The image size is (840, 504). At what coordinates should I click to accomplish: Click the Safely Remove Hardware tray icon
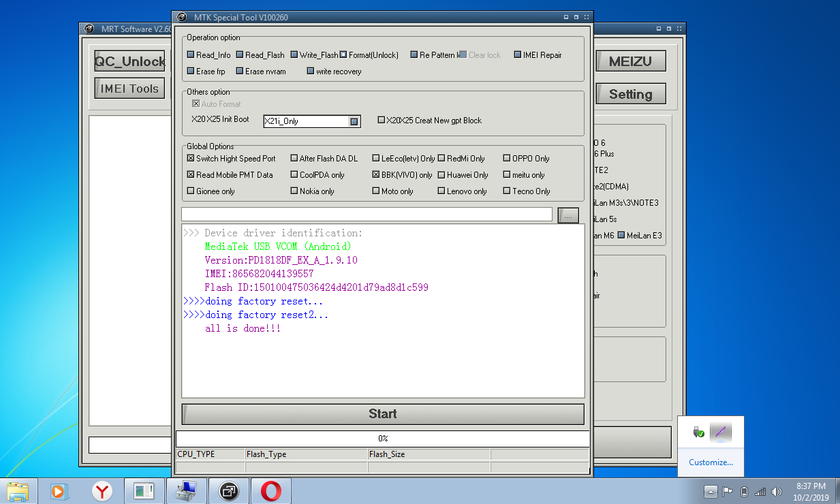[x=698, y=432]
